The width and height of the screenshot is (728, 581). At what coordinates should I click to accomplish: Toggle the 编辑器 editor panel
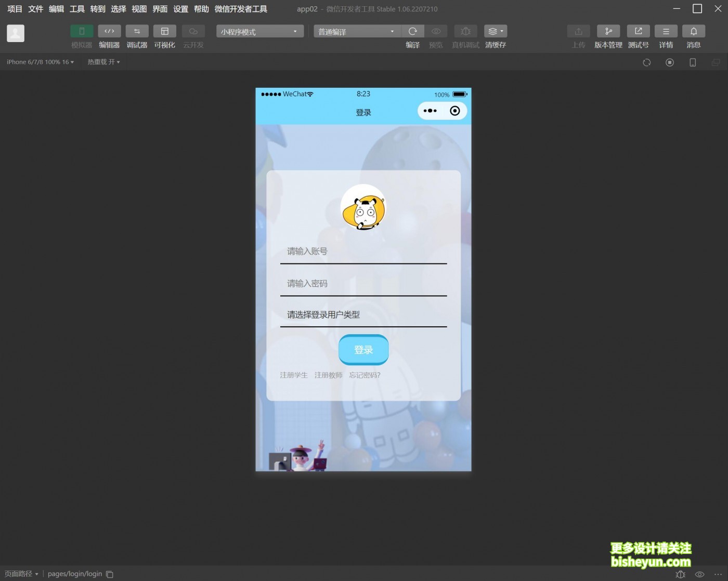109,31
